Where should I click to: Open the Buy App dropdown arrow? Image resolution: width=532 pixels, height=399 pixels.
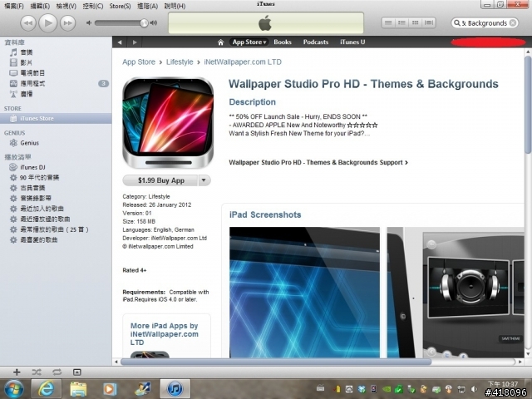pos(204,180)
